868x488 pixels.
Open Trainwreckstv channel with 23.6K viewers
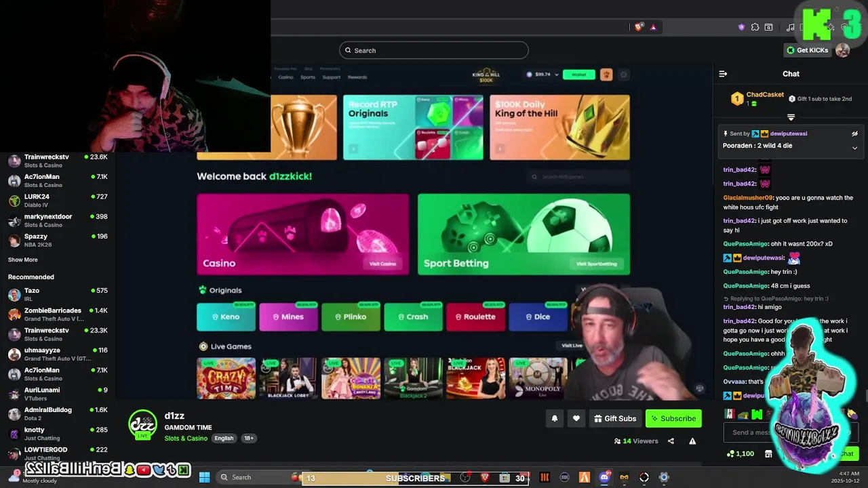58,161
